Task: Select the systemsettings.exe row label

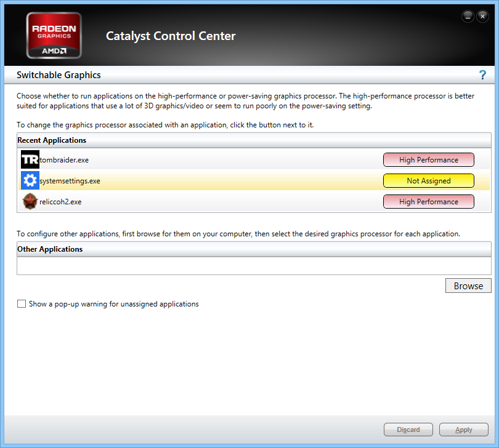Action: [x=70, y=181]
